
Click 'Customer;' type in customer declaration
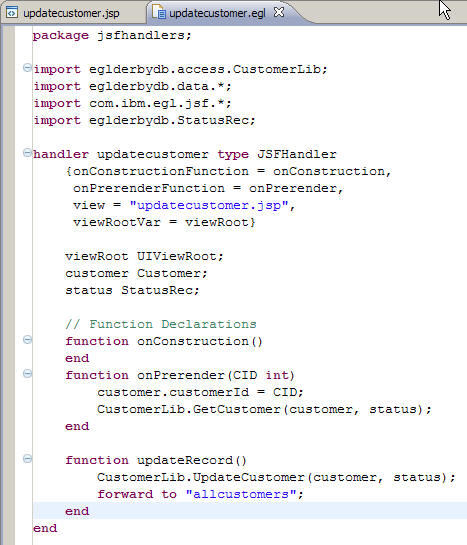[172, 274]
